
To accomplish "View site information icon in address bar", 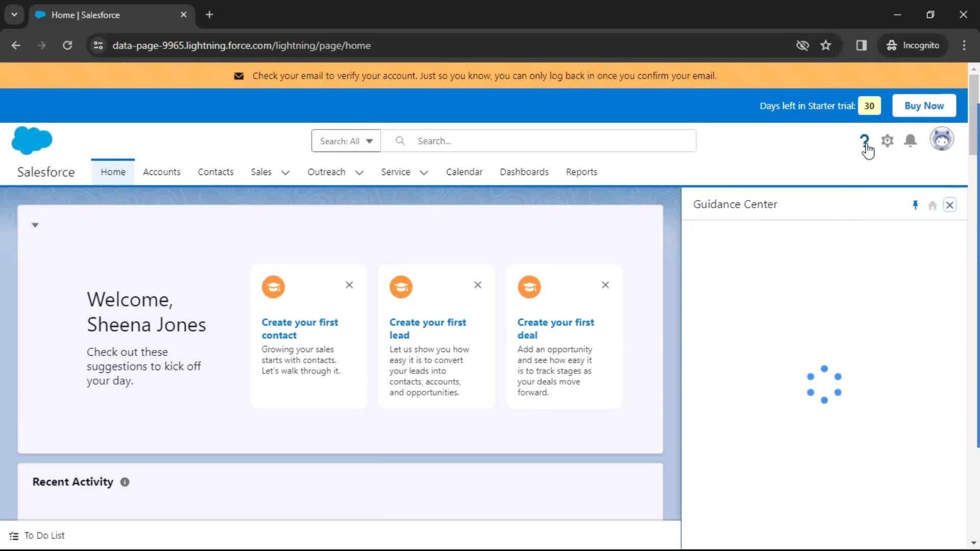I will click(99, 45).
